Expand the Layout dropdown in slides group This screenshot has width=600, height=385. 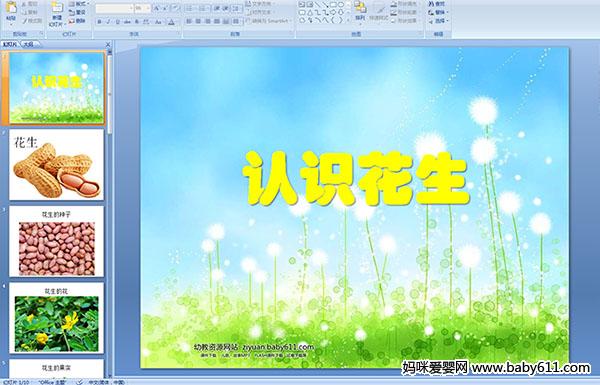(x=78, y=4)
